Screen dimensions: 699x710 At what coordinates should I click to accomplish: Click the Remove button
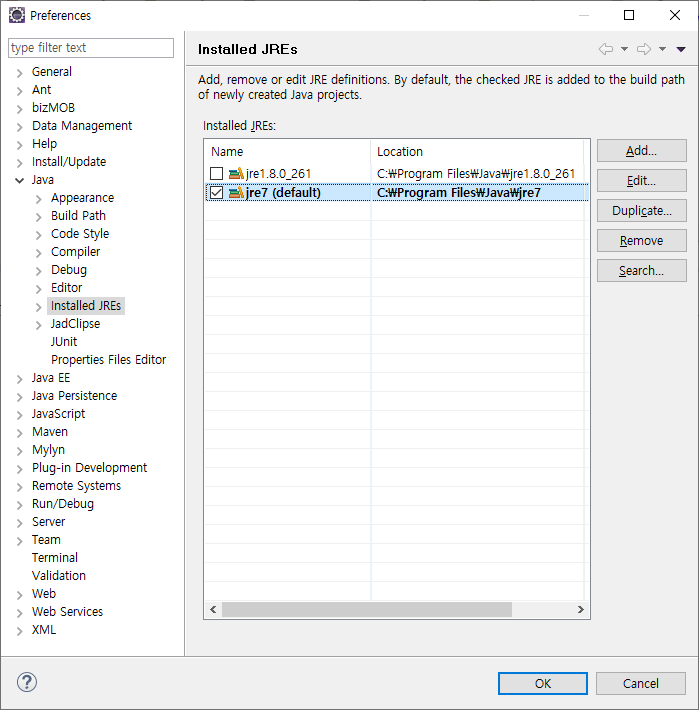(642, 240)
